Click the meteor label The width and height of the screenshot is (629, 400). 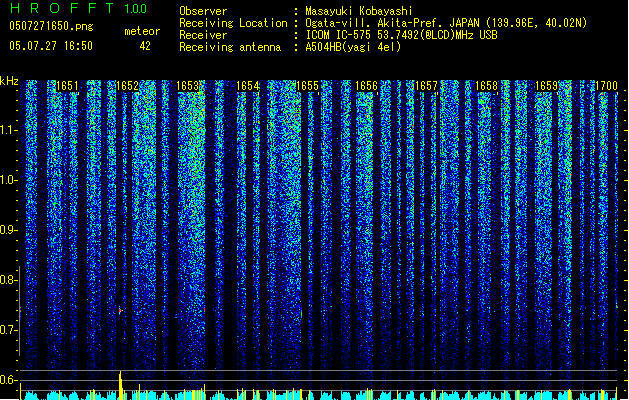tap(142, 31)
